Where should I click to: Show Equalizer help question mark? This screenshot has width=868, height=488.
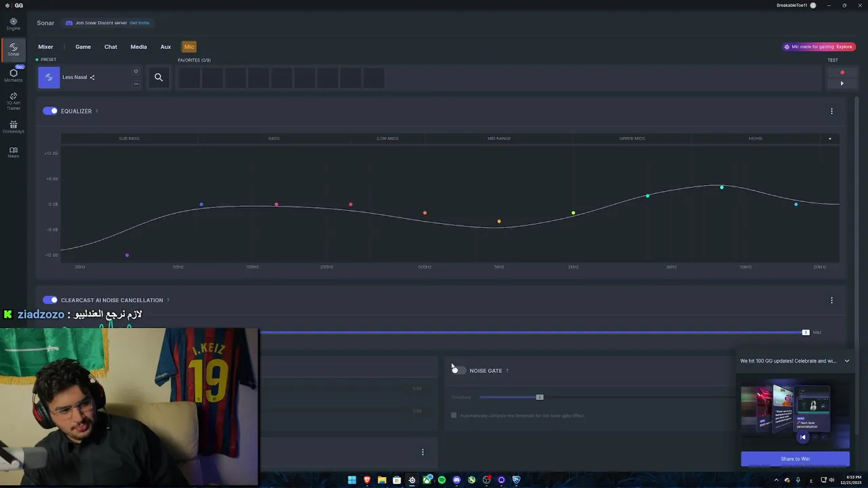(96, 111)
